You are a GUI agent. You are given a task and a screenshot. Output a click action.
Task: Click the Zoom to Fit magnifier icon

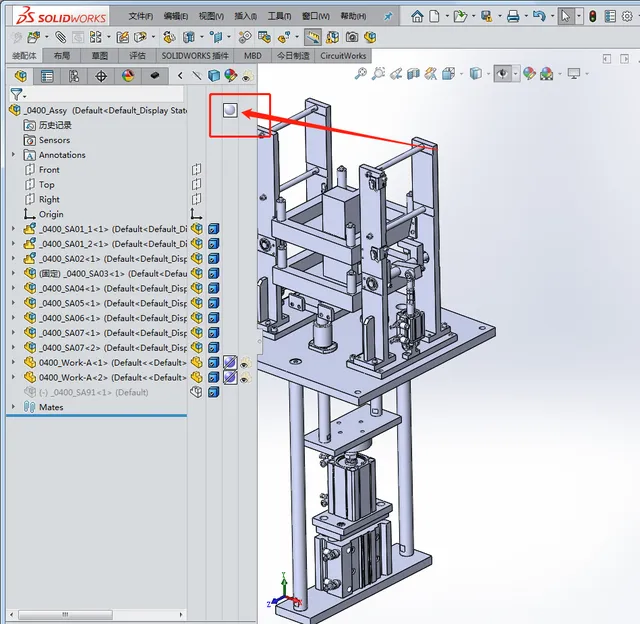point(360,73)
